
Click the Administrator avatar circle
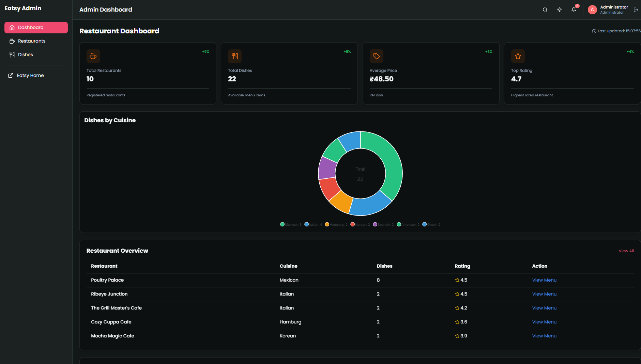592,10
